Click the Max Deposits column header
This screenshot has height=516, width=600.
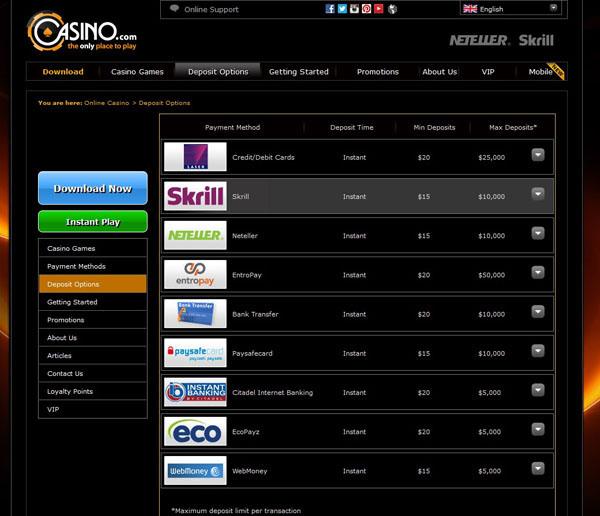pyautogui.click(x=513, y=127)
